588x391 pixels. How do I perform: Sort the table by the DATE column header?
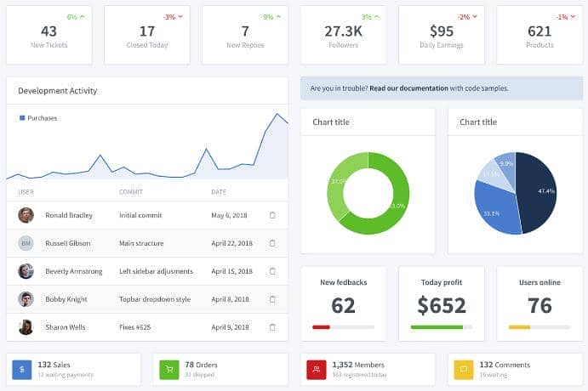pyautogui.click(x=219, y=192)
